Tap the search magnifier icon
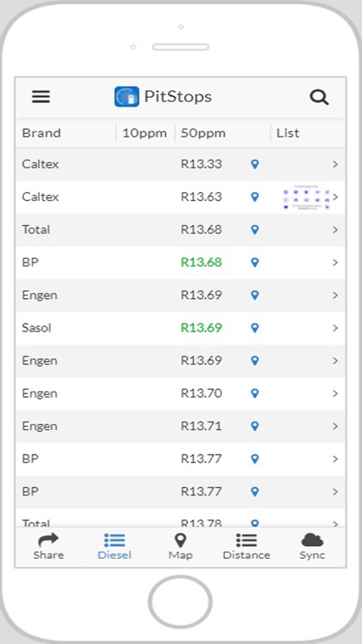Image resolution: width=362 pixels, height=644 pixels. [319, 97]
